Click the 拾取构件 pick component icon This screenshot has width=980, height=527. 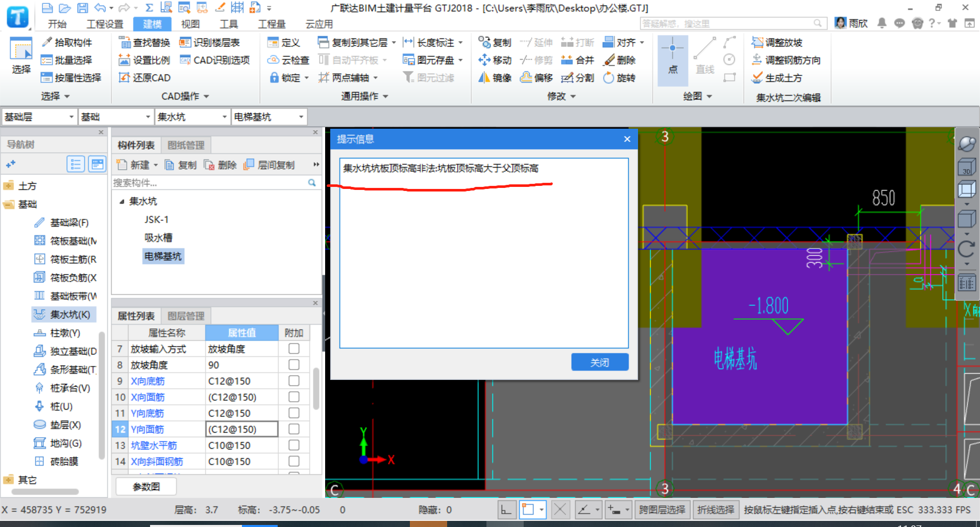[x=47, y=42]
